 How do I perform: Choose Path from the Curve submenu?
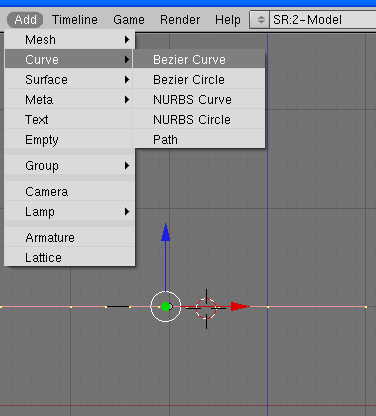point(199,139)
